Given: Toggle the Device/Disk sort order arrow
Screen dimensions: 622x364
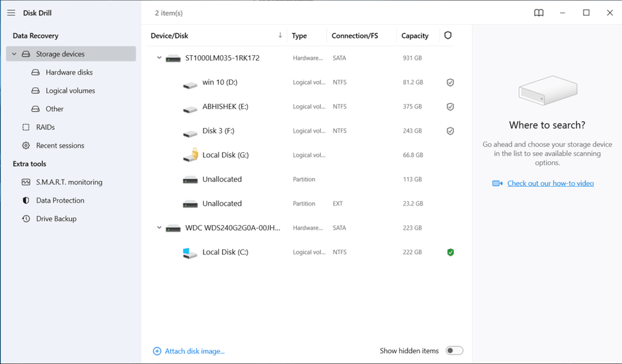Looking at the screenshot, I should click(279, 35).
